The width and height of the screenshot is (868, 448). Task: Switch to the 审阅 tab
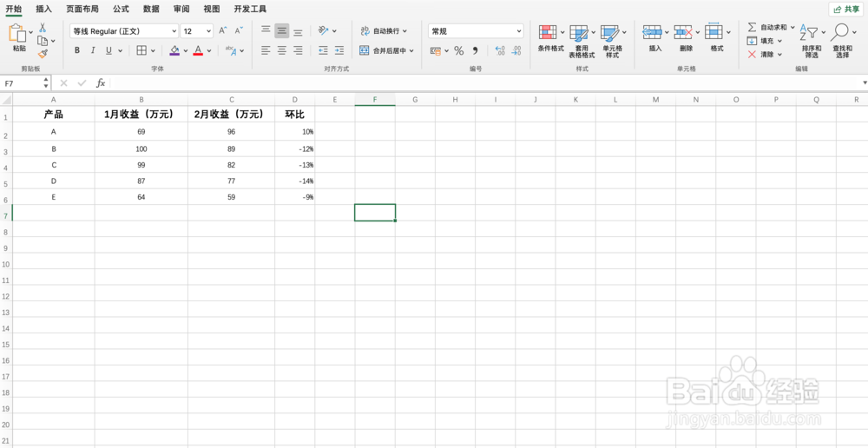(181, 9)
